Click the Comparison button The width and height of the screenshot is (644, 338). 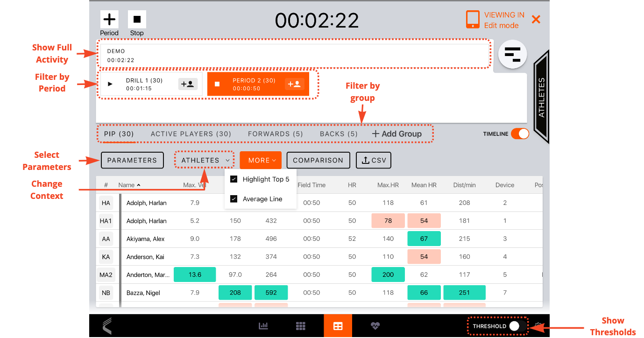click(318, 160)
